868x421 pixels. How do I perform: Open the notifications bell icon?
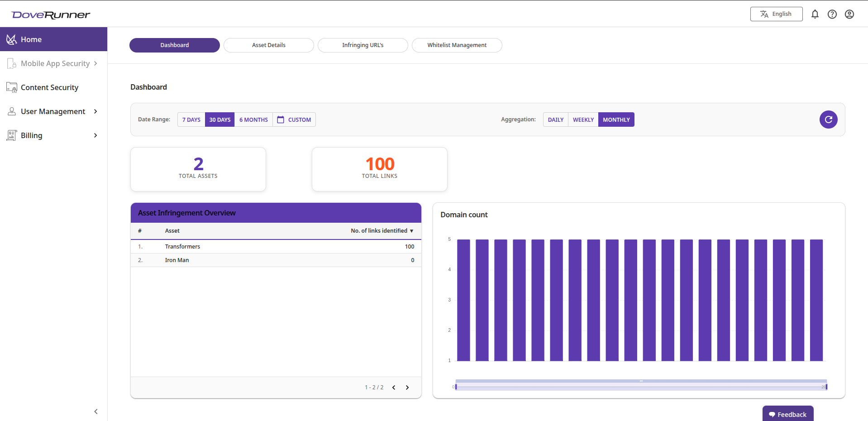click(x=815, y=14)
